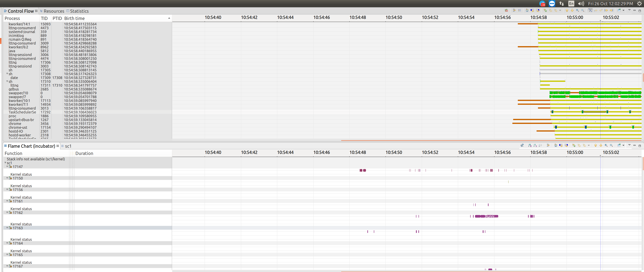Select next element in Flame Chart toolbar
The width and height of the screenshot is (644, 272).
(x=601, y=145)
